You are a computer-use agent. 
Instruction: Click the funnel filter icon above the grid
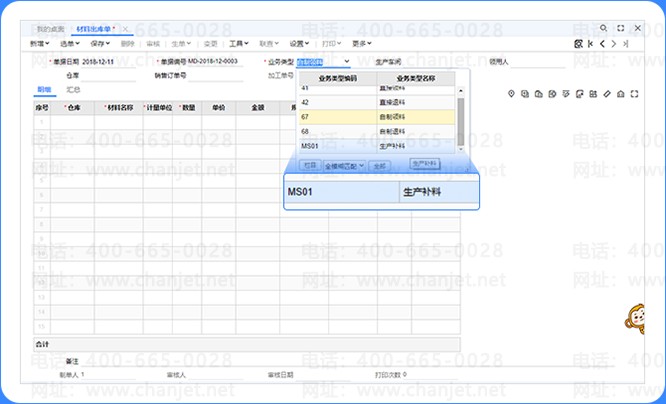[566, 94]
